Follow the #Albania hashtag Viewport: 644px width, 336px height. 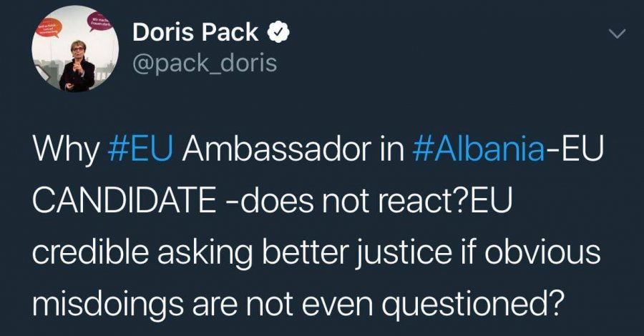pos(479,149)
